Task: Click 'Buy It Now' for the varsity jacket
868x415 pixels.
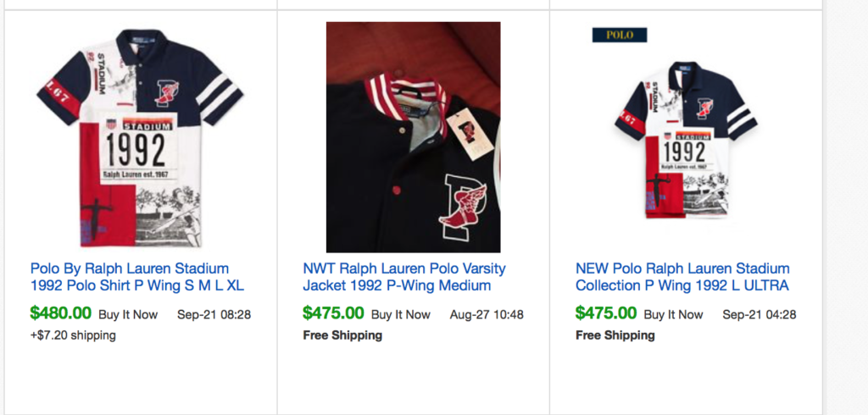Action: (401, 314)
